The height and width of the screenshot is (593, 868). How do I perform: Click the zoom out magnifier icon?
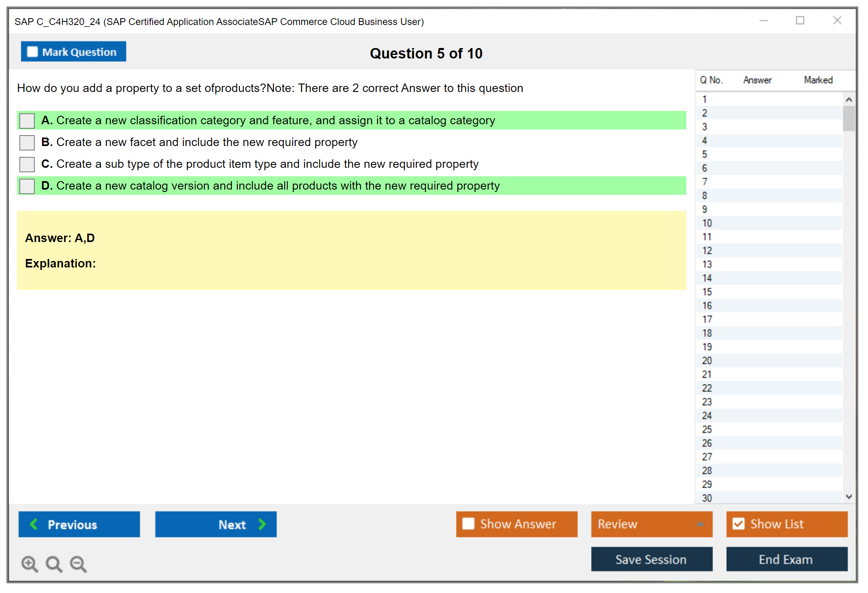pos(78,564)
